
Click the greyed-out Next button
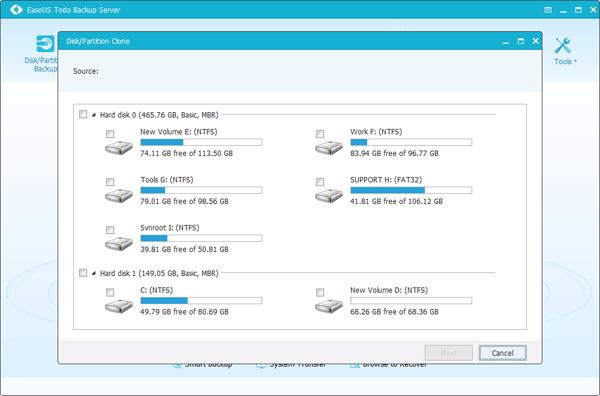pyautogui.click(x=448, y=353)
